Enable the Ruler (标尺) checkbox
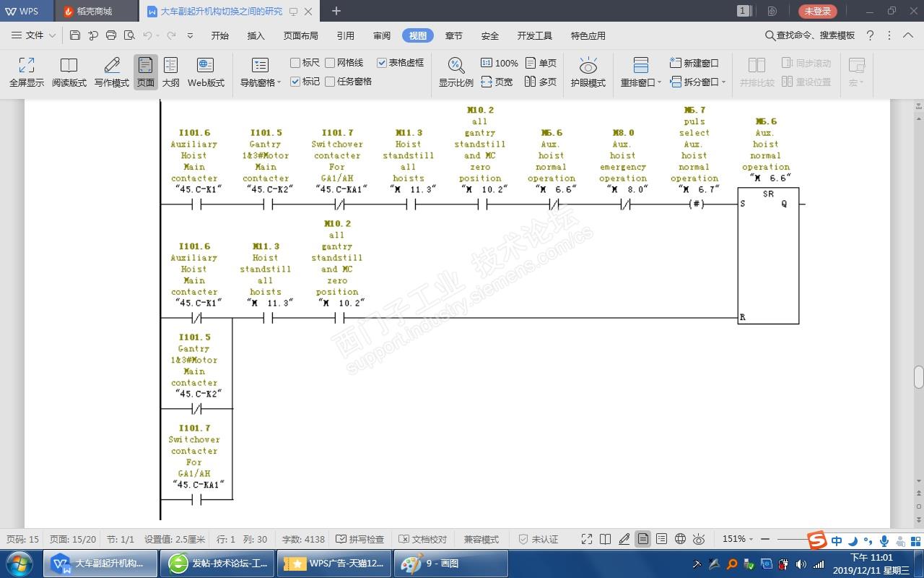The image size is (924, 578). pos(295,63)
